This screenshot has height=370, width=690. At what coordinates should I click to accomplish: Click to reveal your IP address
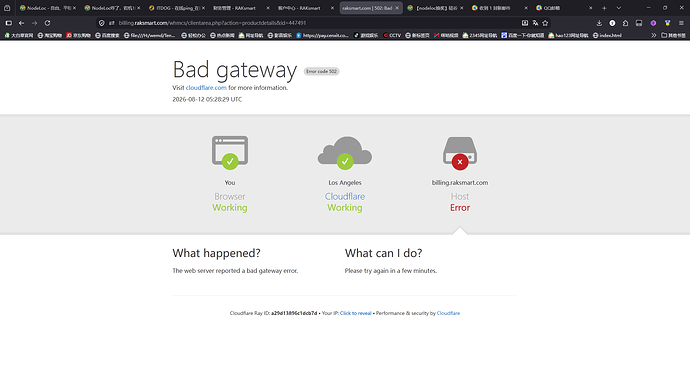[356, 313]
